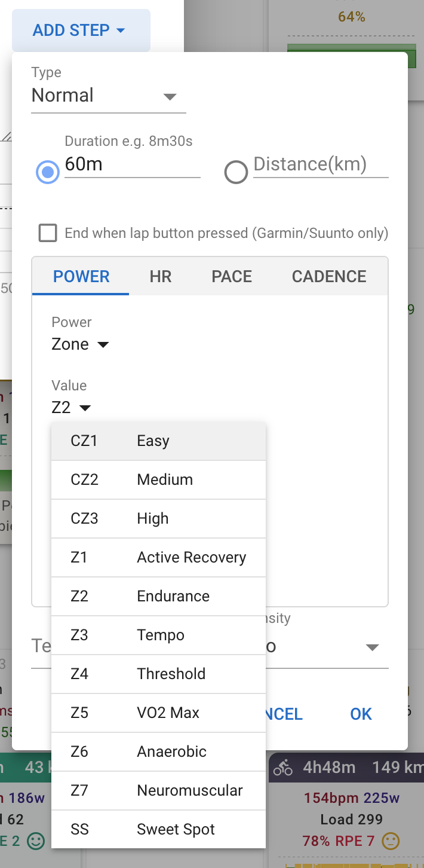Open the Add Step dropdown
This screenshot has height=868, width=424.
click(80, 30)
